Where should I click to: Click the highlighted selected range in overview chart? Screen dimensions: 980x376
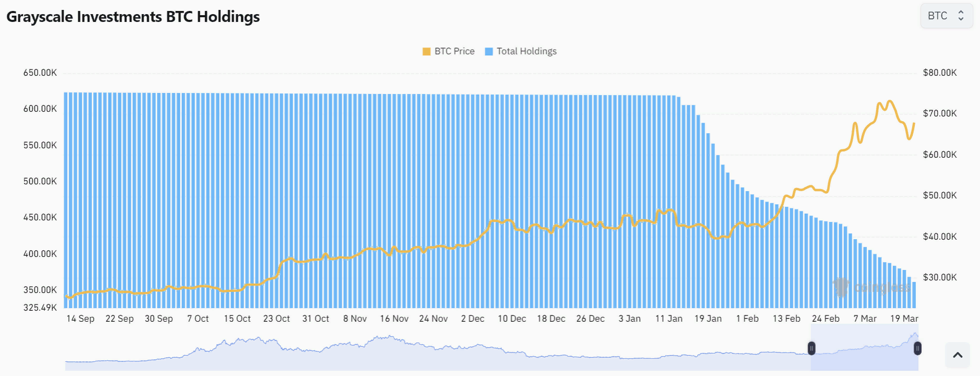pyautogui.click(x=864, y=348)
